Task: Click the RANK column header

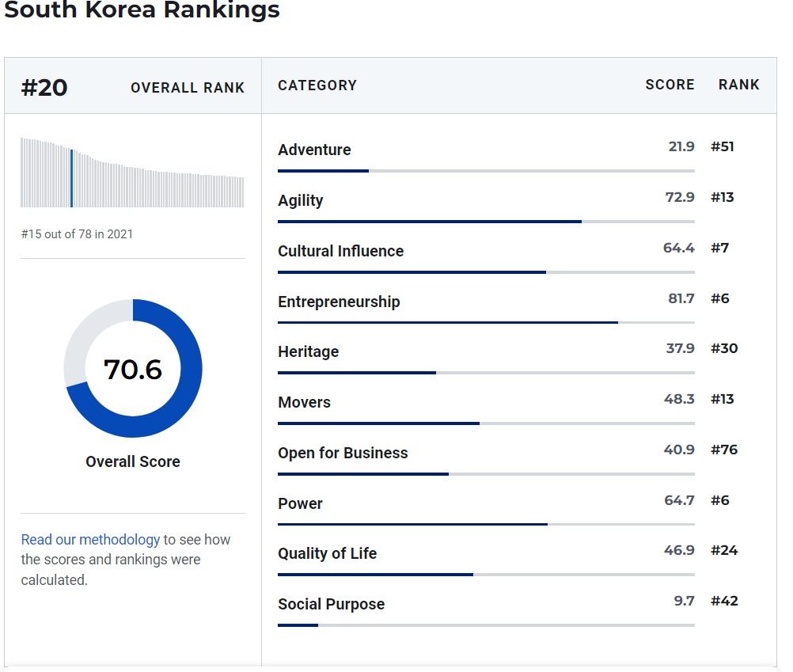Action: [738, 85]
